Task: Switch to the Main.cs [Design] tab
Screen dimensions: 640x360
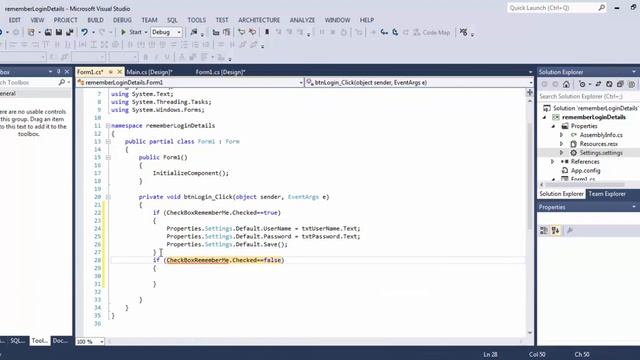Action: pyautogui.click(x=149, y=72)
